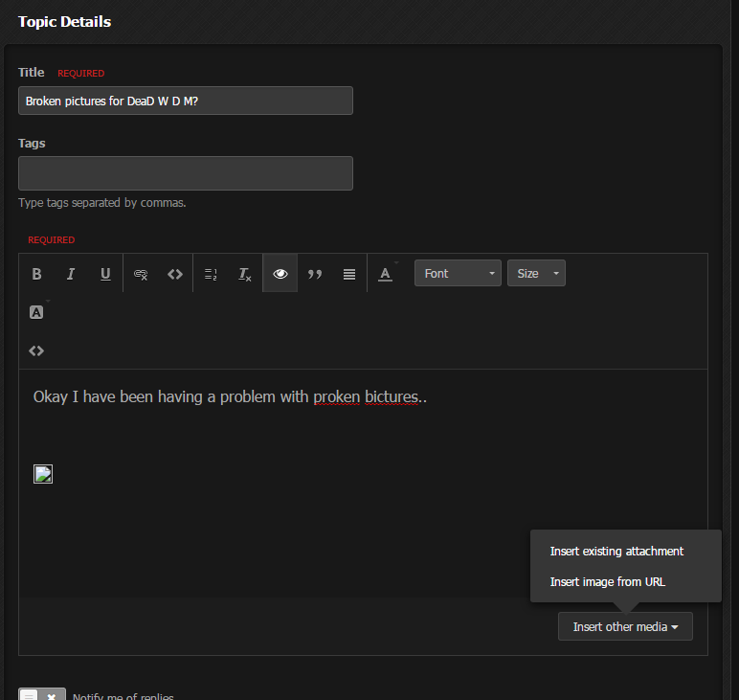Open the Size dropdown
The image size is (739, 700).
pos(536,273)
